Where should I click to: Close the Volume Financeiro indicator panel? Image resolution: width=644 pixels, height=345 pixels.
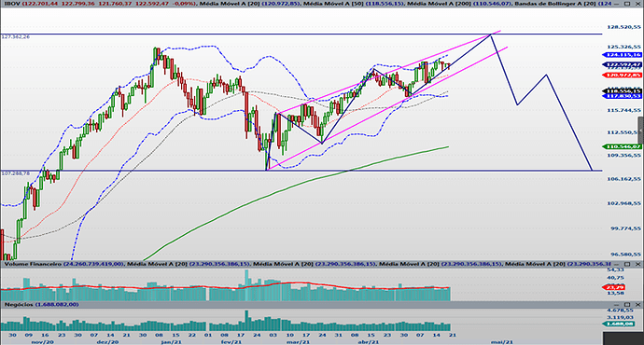[x=637, y=264]
